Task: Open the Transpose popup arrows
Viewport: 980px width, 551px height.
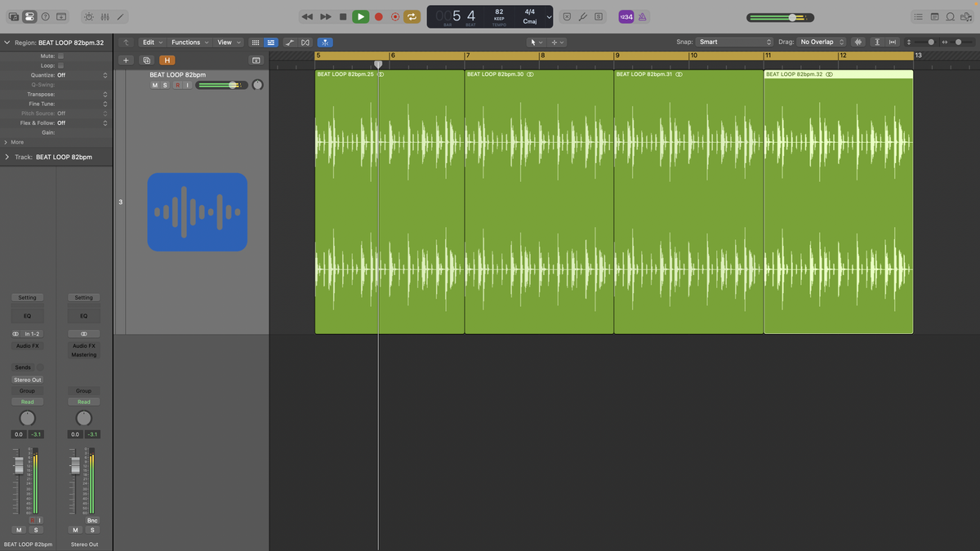Action: pyautogui.click(x=105, y=94)
